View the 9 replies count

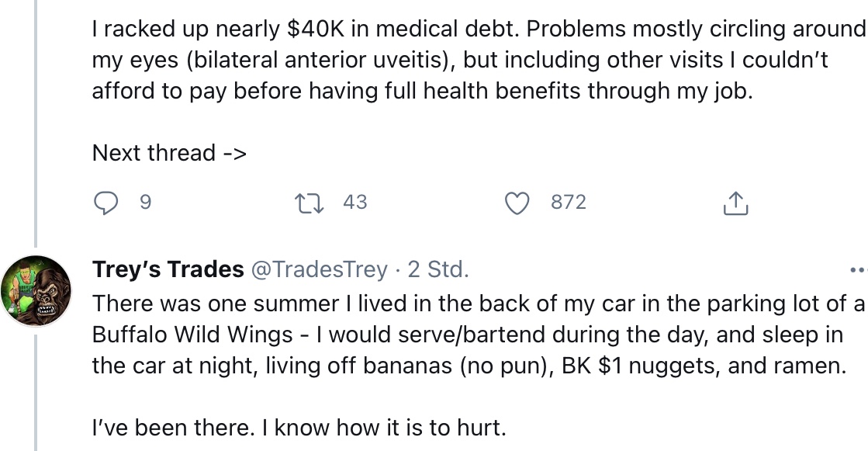pos(145,203)
